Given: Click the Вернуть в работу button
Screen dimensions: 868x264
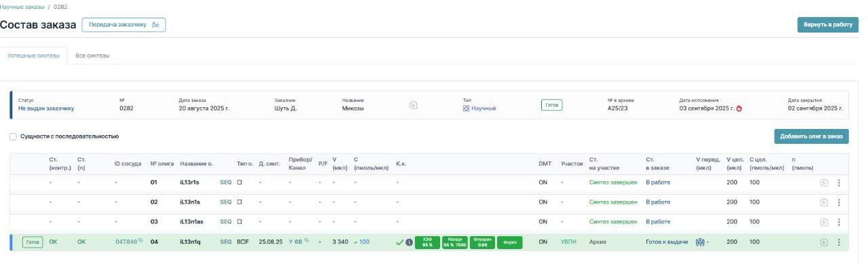Looking at the screenshot, I should 828,24.
